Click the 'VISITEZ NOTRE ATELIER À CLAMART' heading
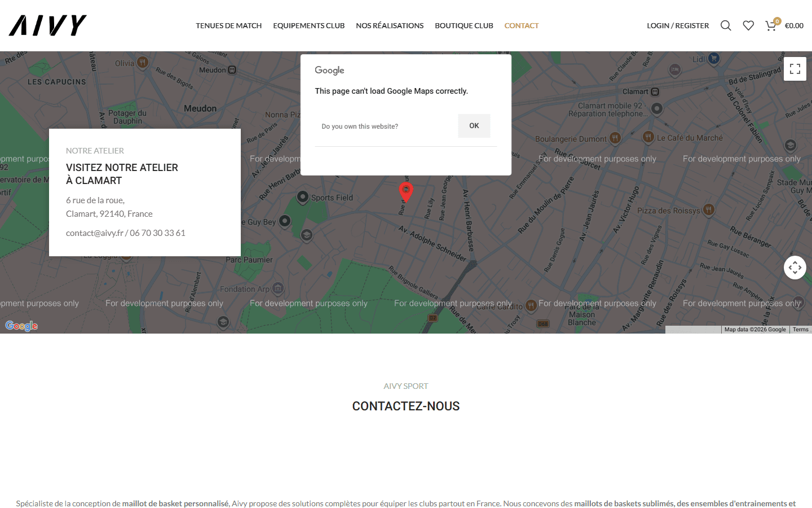 [x=122, y=174]
